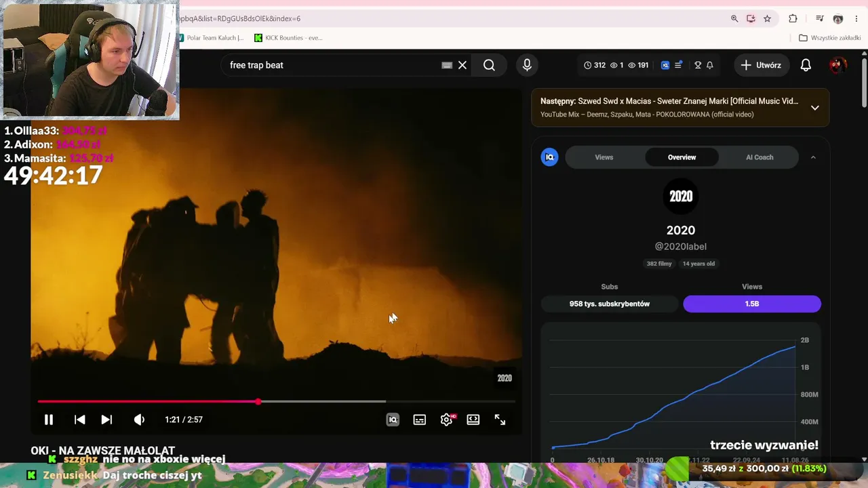
Task: Select the '958 tys. subskrybentów' Subs button
Action: click(610, 304)
